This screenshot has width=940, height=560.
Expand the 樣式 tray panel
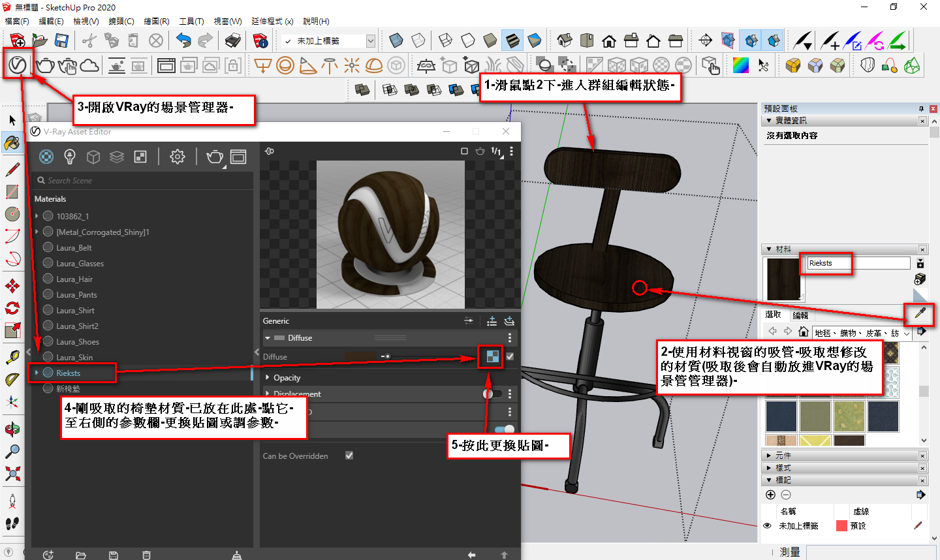click(770, 468)
